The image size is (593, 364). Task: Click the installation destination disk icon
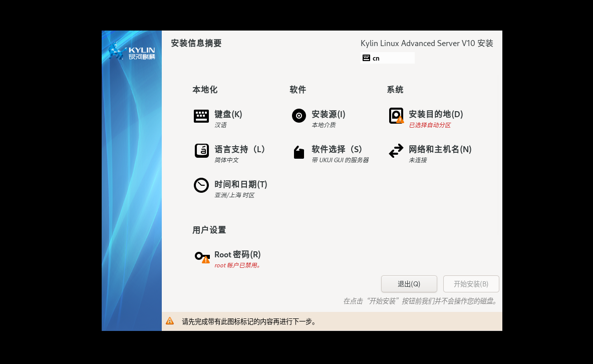(x=396, y=116)
